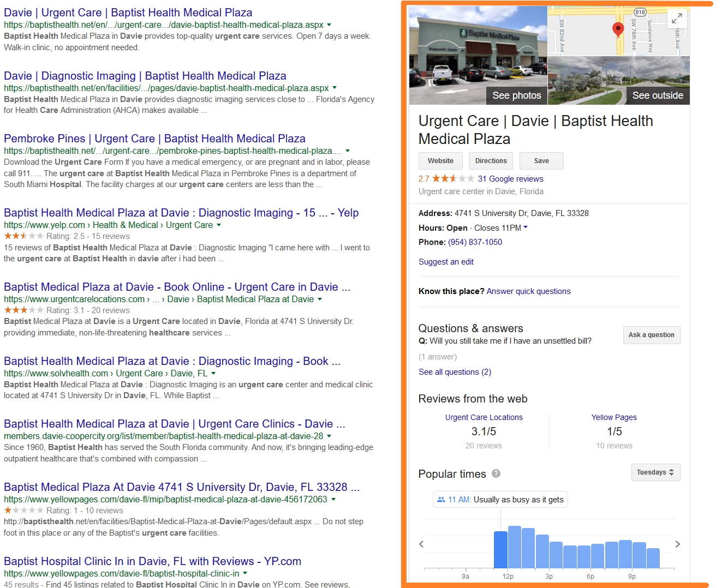Select the highlighted 11 AM popular times bar
Image resolution: width=716 pixels, height=588 pixels.
500,550
